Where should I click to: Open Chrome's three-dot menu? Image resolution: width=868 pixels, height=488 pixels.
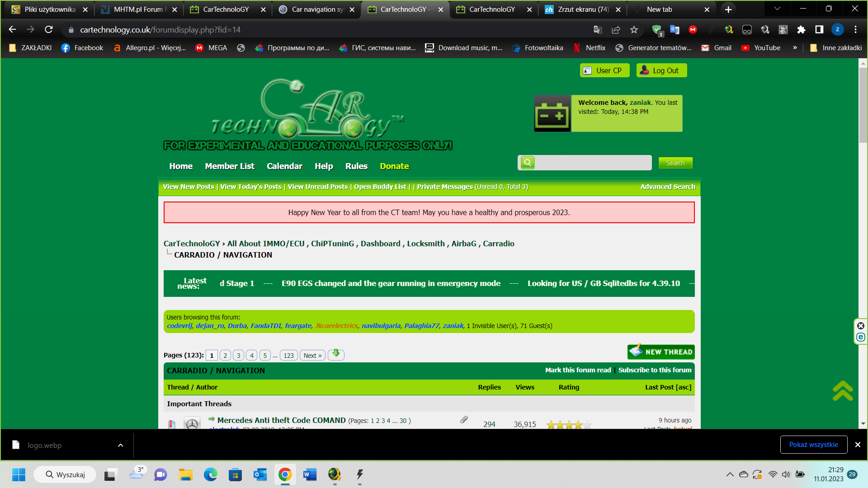click(x=855, y=29)
